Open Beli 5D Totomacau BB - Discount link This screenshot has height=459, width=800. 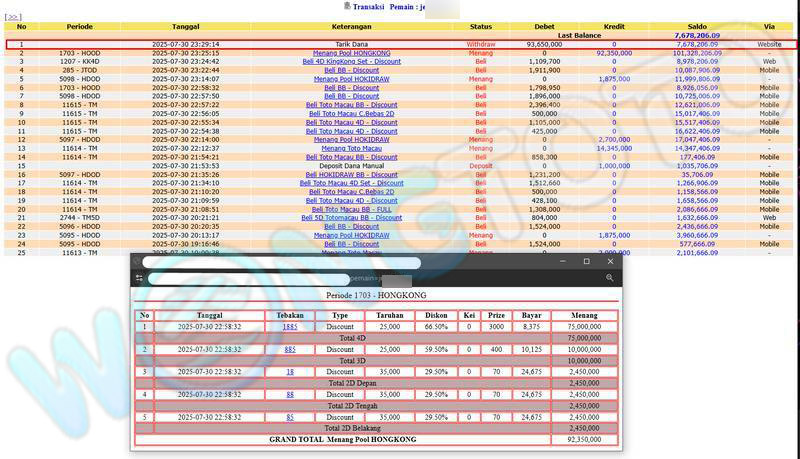click(x=352, y=217)
